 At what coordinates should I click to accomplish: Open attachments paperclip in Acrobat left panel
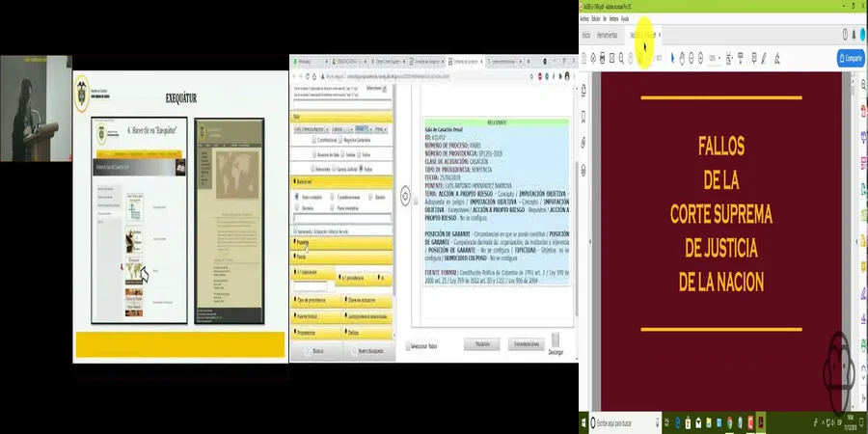(x=583, y=143)
